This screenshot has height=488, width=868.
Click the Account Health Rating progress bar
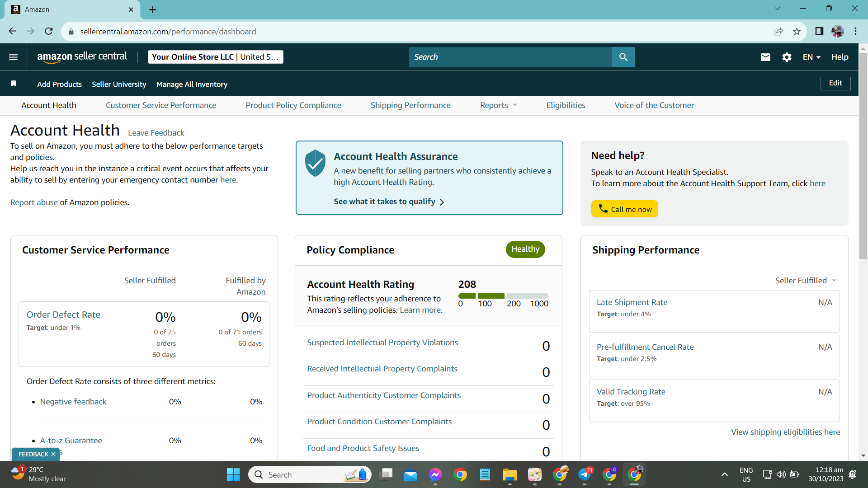(503, 296)
